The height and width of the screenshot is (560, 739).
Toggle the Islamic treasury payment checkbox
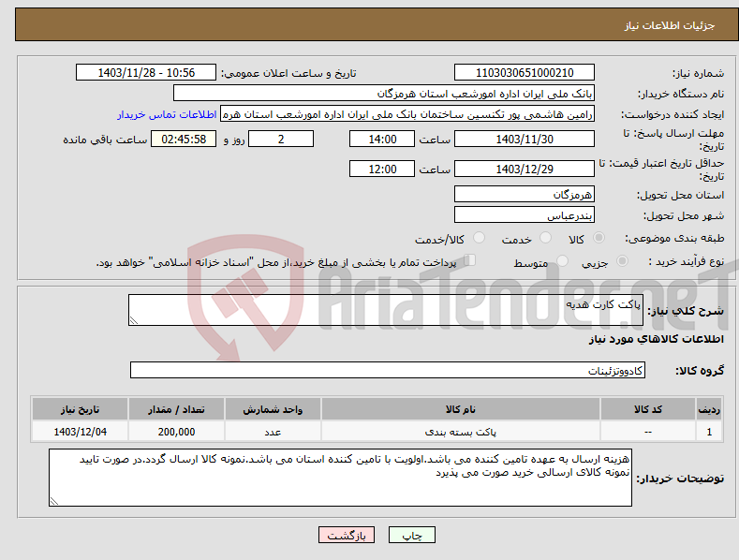470,260
